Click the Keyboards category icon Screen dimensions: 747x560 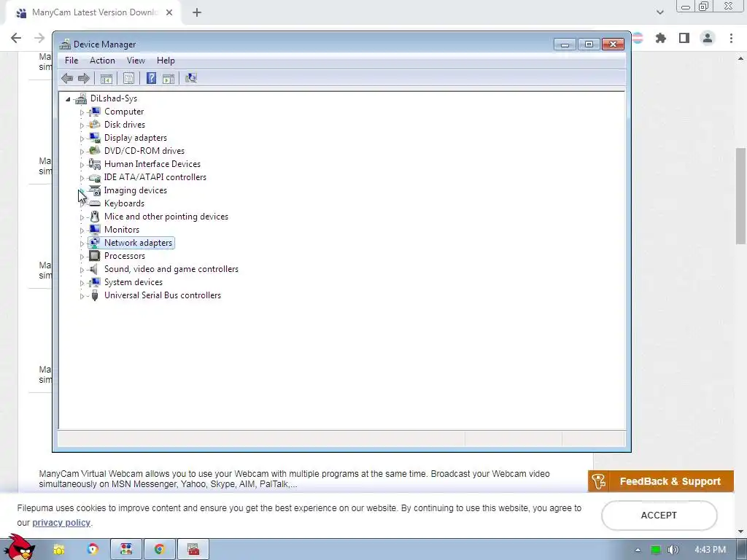[x=94, y=203]
